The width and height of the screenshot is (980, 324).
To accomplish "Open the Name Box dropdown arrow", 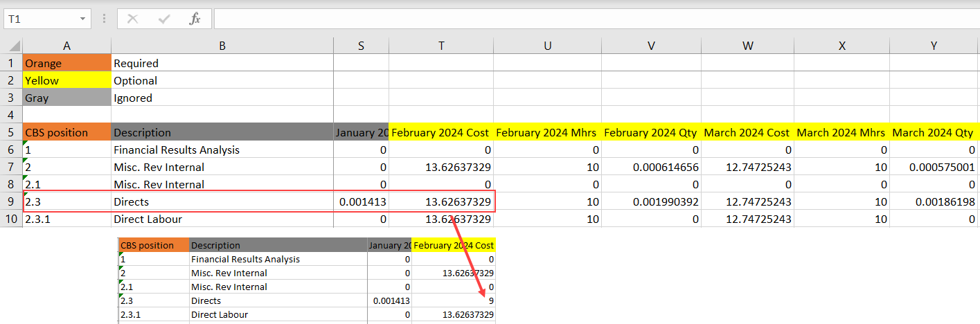I will coord(83,19).
